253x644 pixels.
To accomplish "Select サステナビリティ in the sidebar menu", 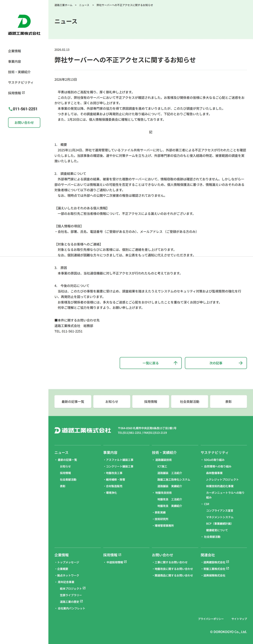I will pyautogui.click(x=20, y=82).
